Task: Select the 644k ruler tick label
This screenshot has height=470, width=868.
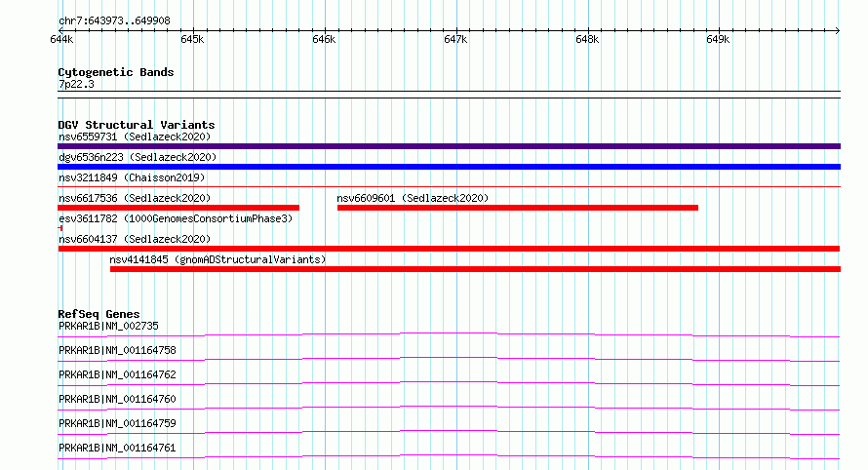Action: [60, 40]
